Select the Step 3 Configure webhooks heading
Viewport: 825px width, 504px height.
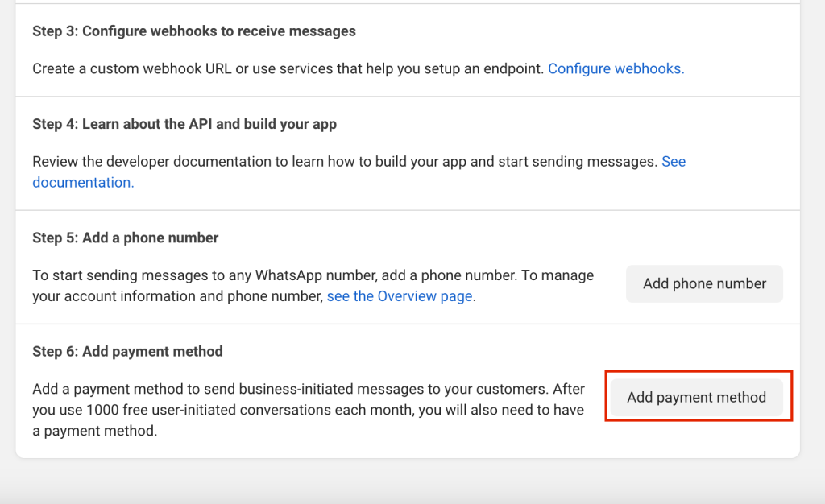coord(193,31)
